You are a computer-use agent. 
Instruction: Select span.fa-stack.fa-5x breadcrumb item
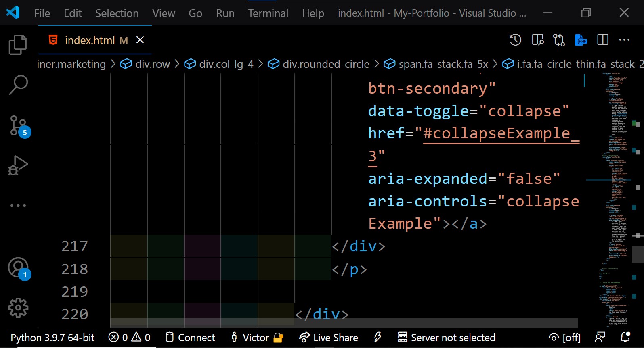coord(436,64)
